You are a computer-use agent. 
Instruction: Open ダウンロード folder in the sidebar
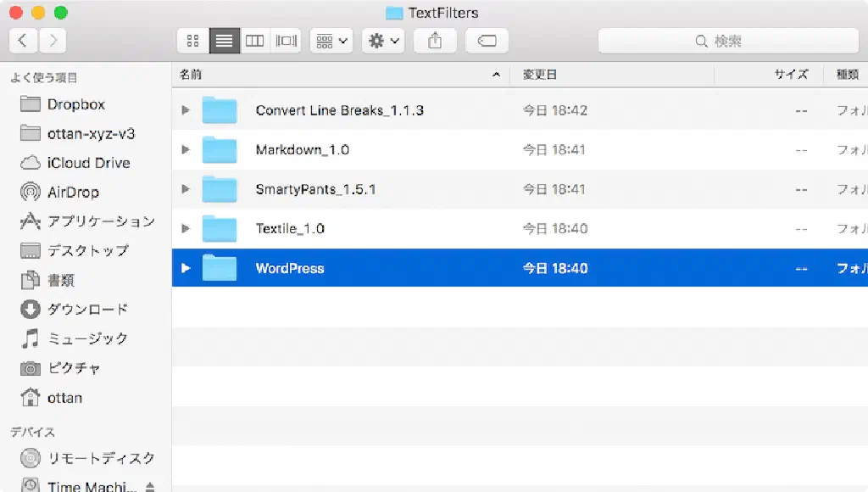pyautogui.click(x=87, y=310)
